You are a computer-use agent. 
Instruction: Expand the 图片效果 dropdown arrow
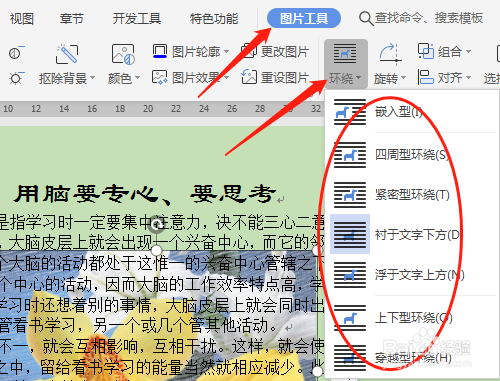[x=226, y=78]
